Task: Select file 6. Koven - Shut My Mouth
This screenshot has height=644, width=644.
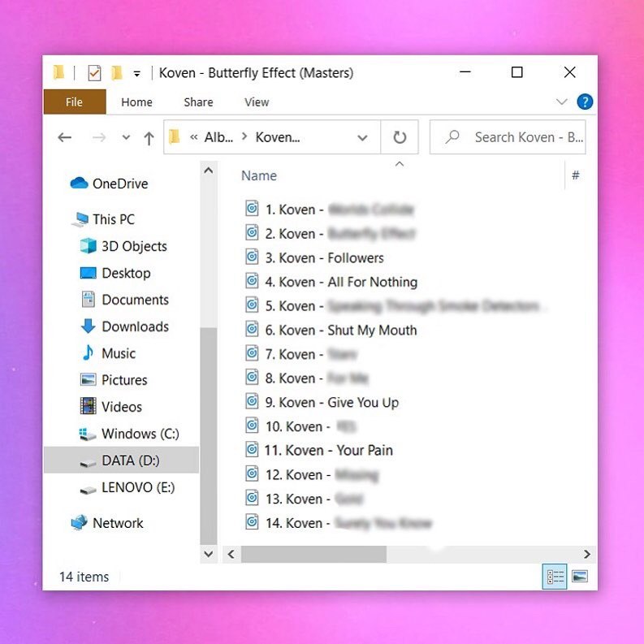Action: click(331, 330)
